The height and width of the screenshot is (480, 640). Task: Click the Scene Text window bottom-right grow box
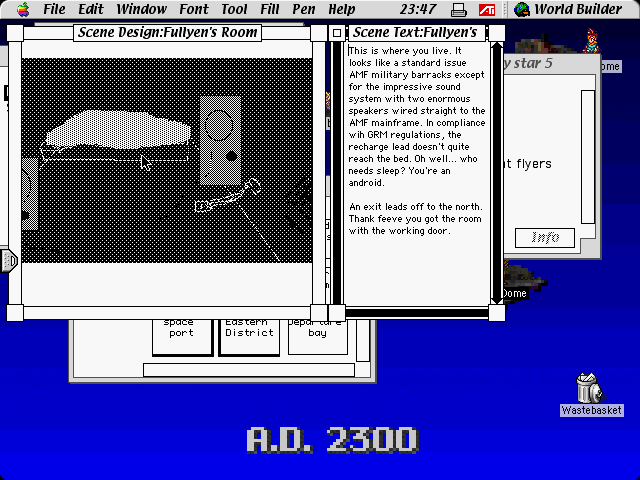[x=497, y=313]
